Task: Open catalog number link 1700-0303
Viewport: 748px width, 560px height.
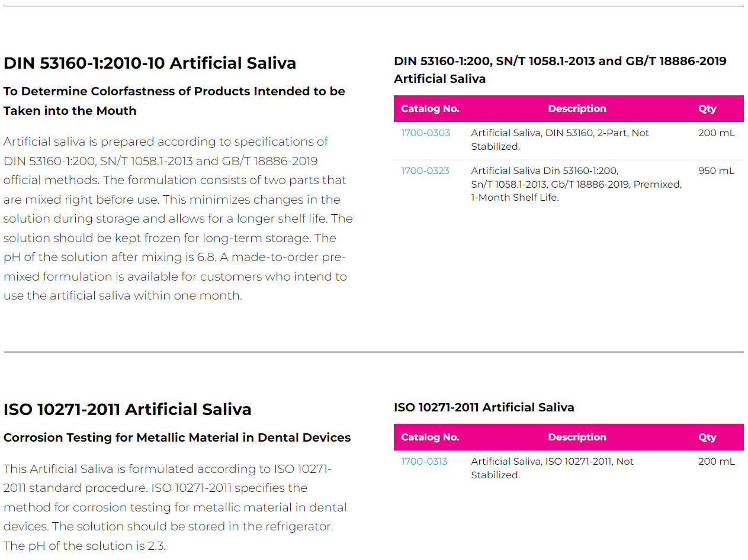Action: [x=425, y=133]
